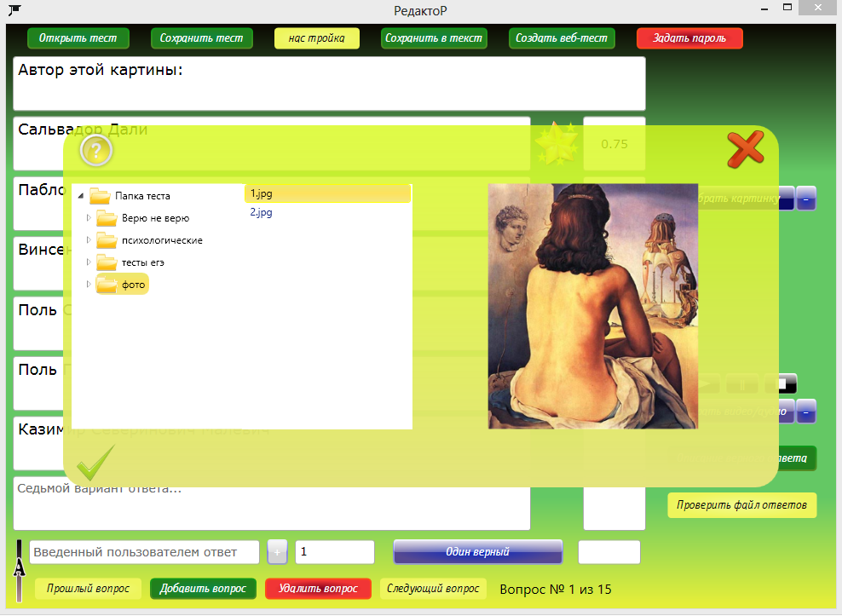Image resolution: width=842 pixels, height=616 pixels.
Task: Click the РедактоР app icon in title bar
Action: (x=15, y=9)
